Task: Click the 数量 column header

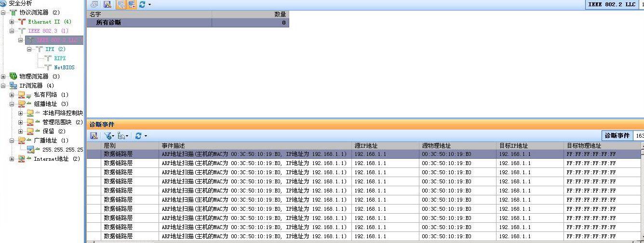Action: pyautogui.click(x=251, y=14)
